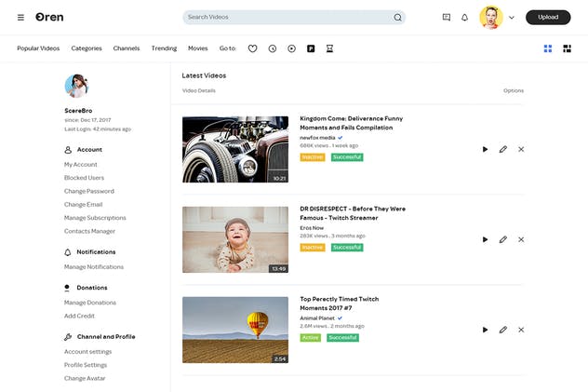
Task: Open Profile Settings link
Action: tap(86, 365)
